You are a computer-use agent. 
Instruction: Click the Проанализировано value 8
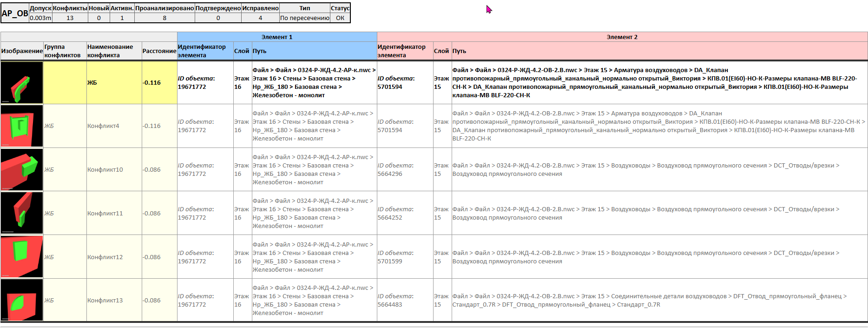coord(164,18)
